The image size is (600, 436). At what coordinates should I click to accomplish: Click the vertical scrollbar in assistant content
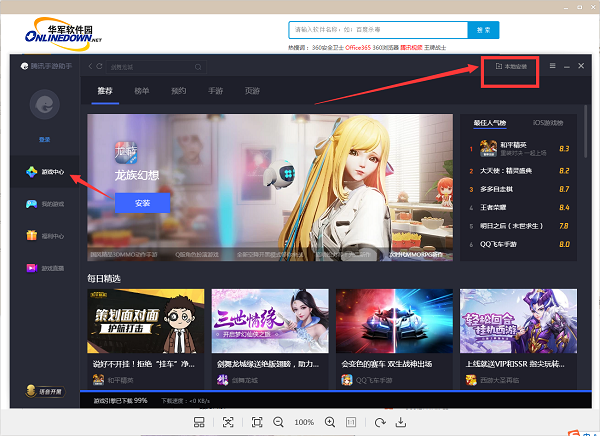click(x=585, y=131)
